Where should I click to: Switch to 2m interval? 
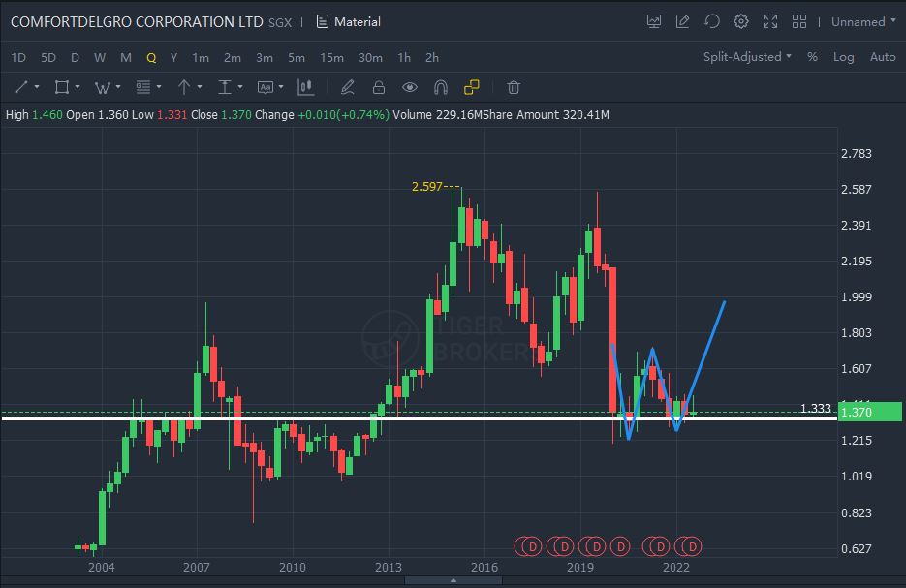click(233, 58)
